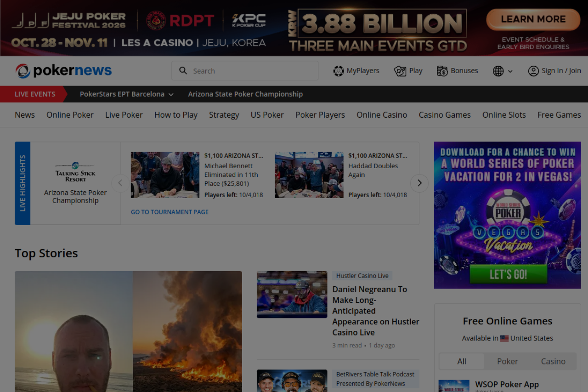This screenshot has height=392, width=588.
Task: Open MyPlayers chip icon
Action: 339,71
